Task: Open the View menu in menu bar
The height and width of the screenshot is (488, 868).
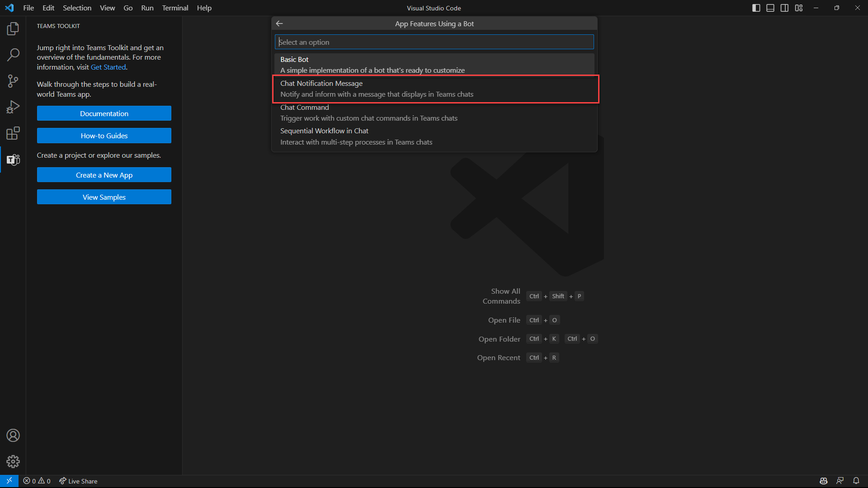Action: click(106, 8)
